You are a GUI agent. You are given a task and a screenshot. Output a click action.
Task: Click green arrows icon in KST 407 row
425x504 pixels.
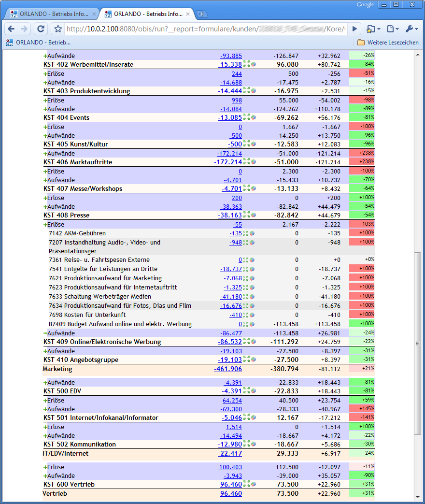pyautogui.click(x=246, y=188)
